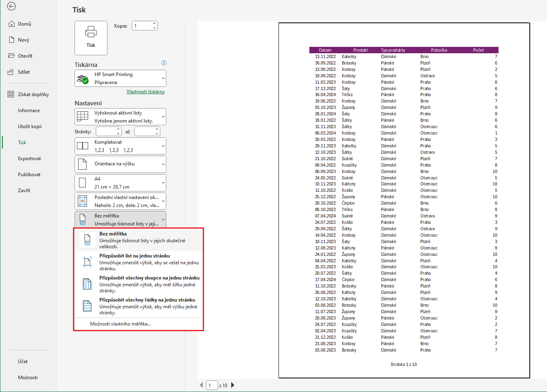Click the Datum header in preview
Viewport: 547px width, 392px height.
(325, 50)
